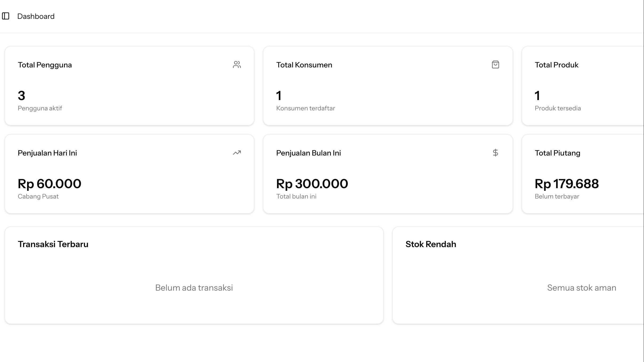The image size is (644, 362).
Task: Click the users icon in Total Pengguna
Action: (x=237, y=65)
